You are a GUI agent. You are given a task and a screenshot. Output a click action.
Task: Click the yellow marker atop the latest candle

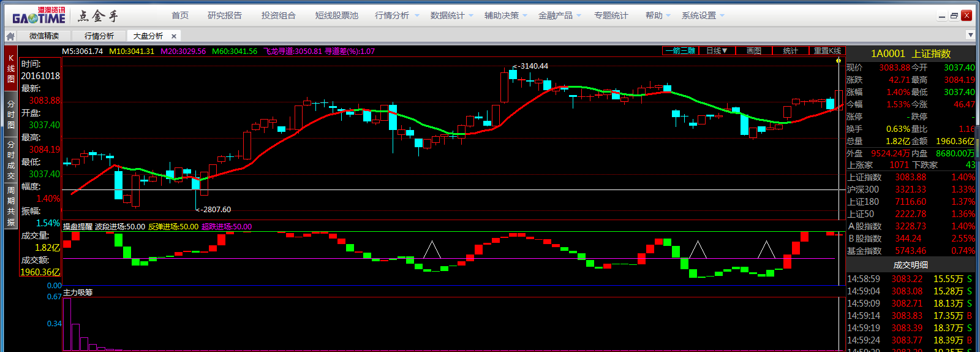pos(839,60)
